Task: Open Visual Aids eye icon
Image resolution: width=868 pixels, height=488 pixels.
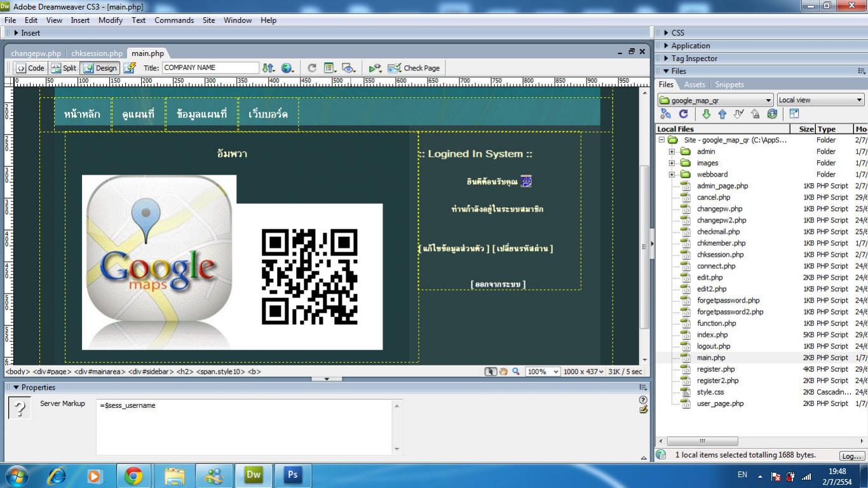Action: pos(349,68)
